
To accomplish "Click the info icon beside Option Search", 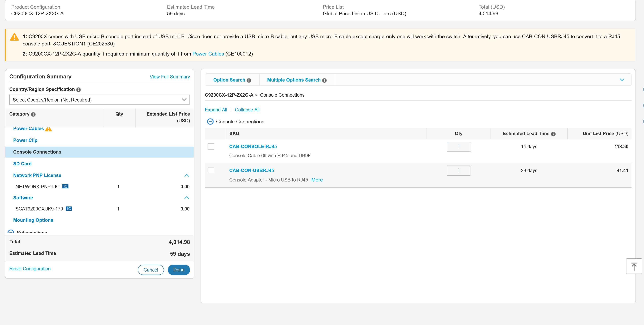I will (249, 80).
